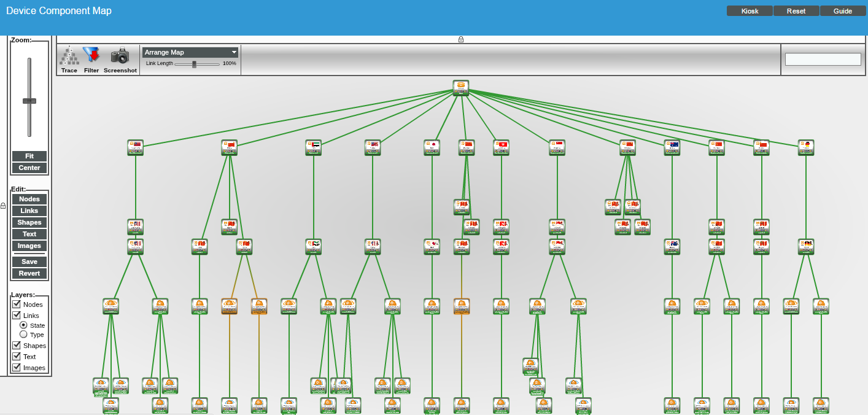Click the Kiosk button in header
The image size is (868, 415).
tap(750, 11)
